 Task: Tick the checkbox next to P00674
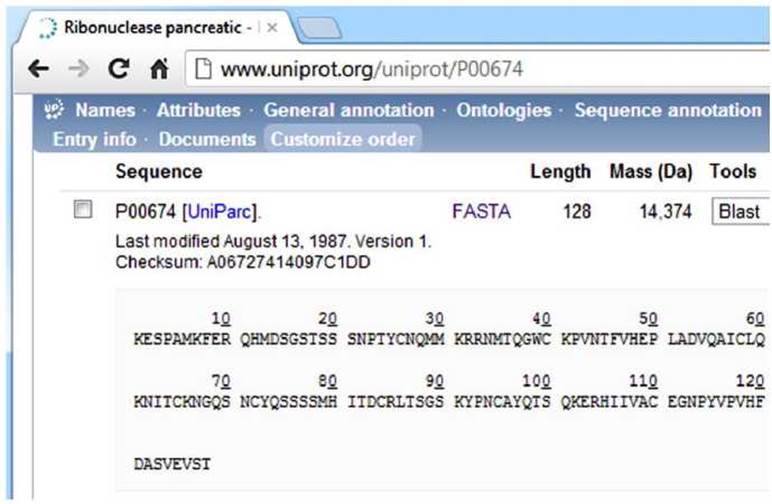point(83,209)
